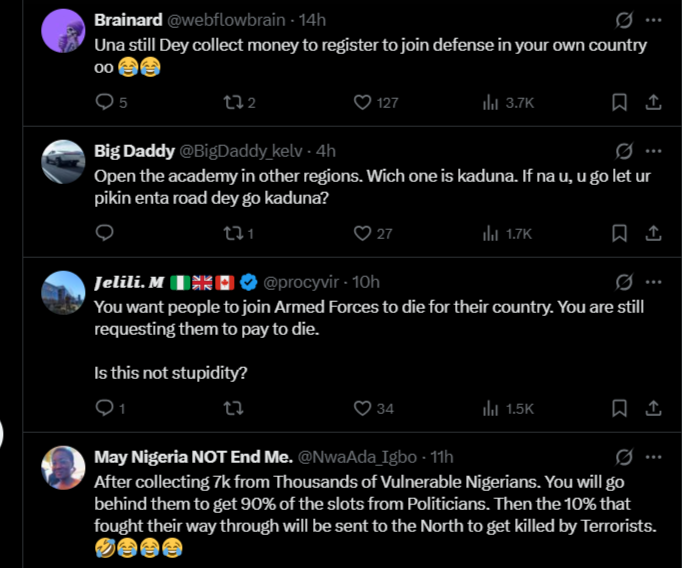The image size is (682, 568).
Task: Share Jelili. M's tweet
Action: point(653,408)
